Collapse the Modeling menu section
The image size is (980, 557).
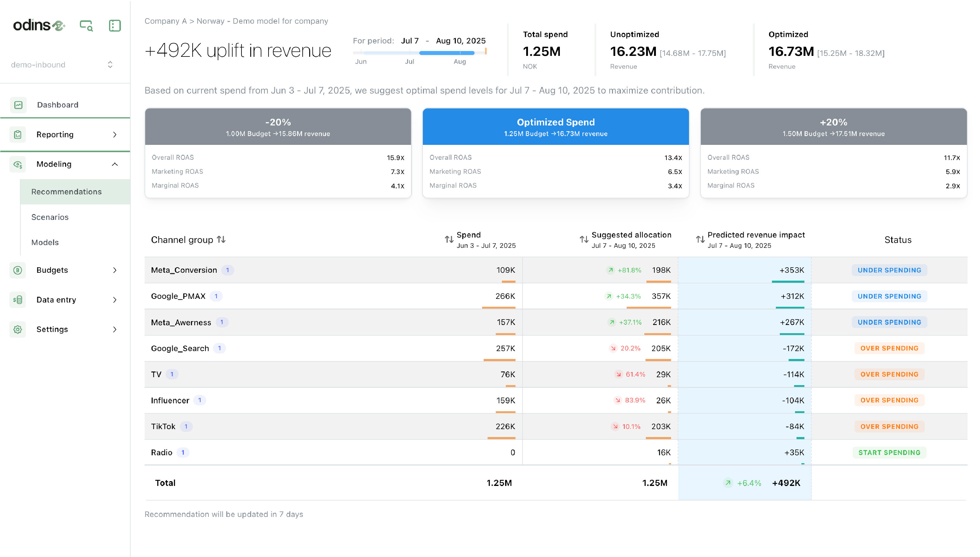115,164
